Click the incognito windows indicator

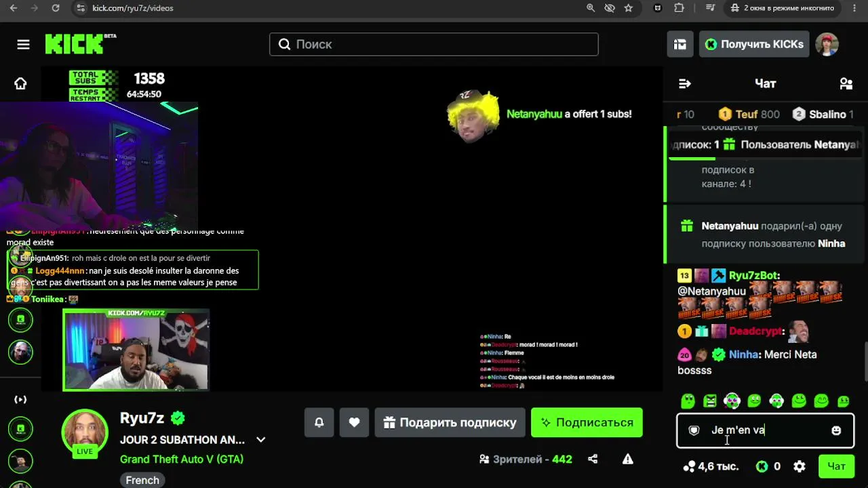(783, 8)
